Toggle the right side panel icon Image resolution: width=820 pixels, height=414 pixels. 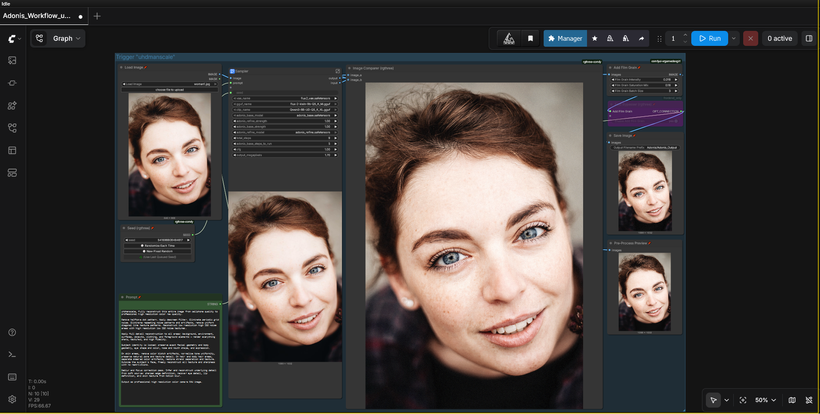coord(809,38)
